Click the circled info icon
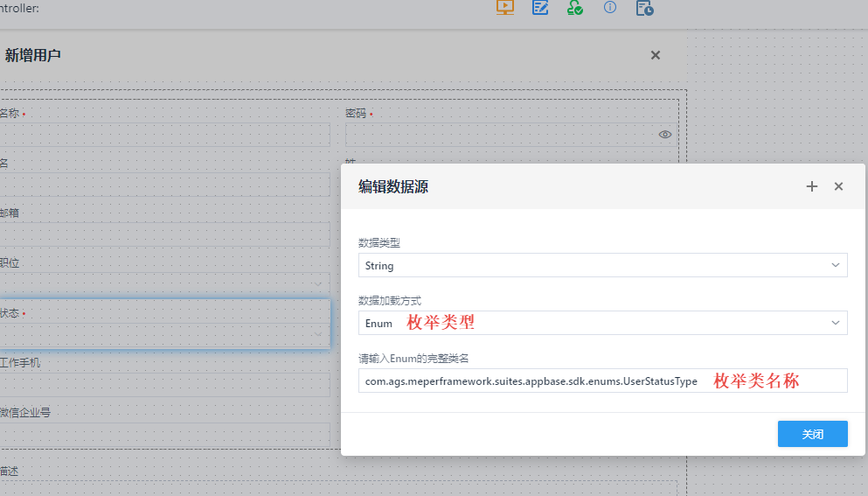 click(609, 7)
